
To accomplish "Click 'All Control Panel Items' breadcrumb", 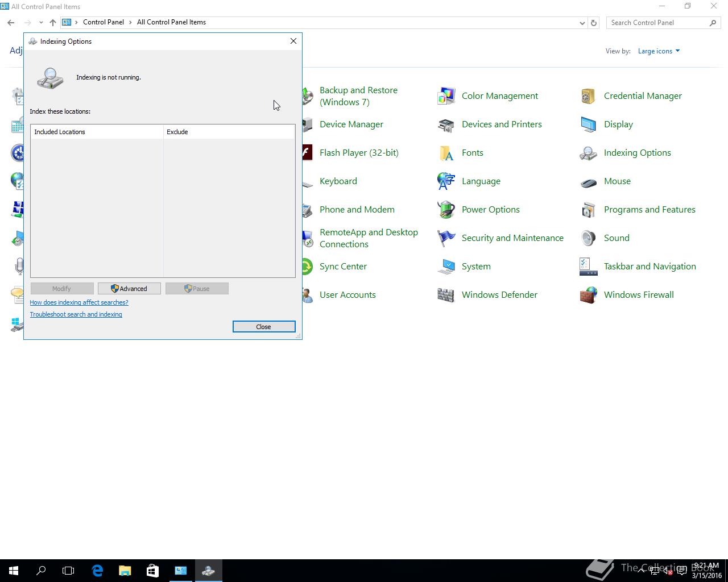I will point(171,23).
